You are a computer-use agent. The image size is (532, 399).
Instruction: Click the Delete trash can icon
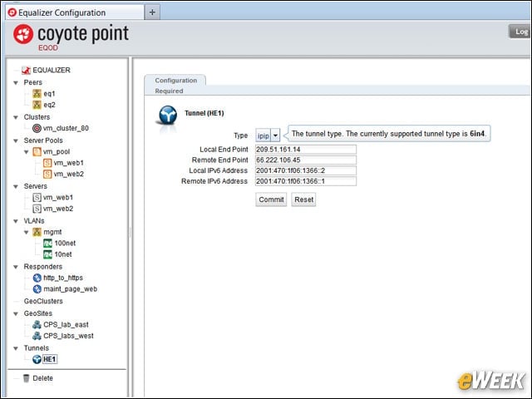26,378
